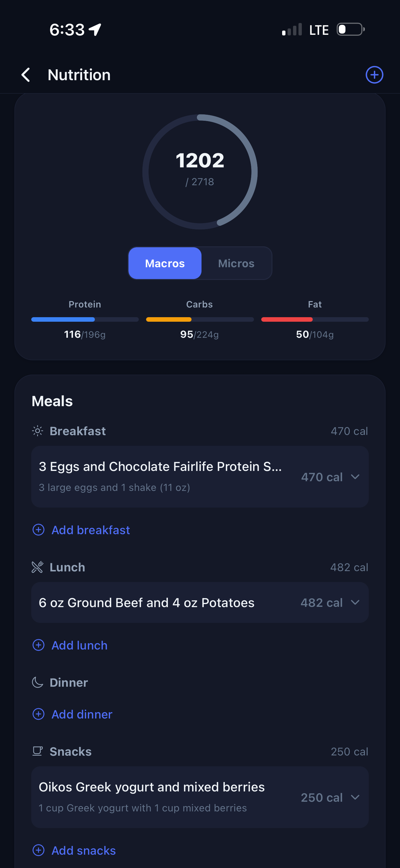Click the sun icon next to Breakfast
Viewport: 400px width, 868px height.
click(x=37, y=431)
